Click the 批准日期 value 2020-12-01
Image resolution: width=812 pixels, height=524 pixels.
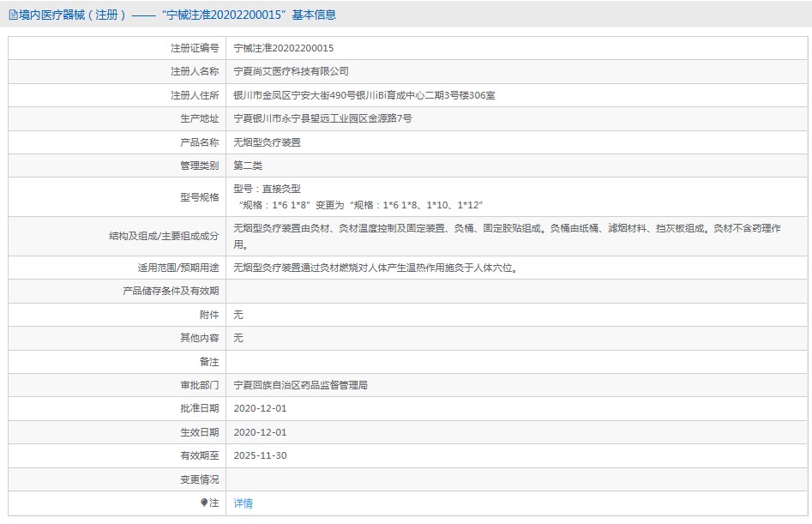[x=260, y=409]
